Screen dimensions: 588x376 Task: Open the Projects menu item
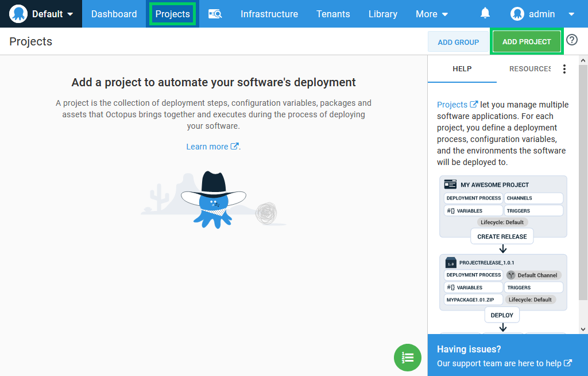tap(172, 14)
